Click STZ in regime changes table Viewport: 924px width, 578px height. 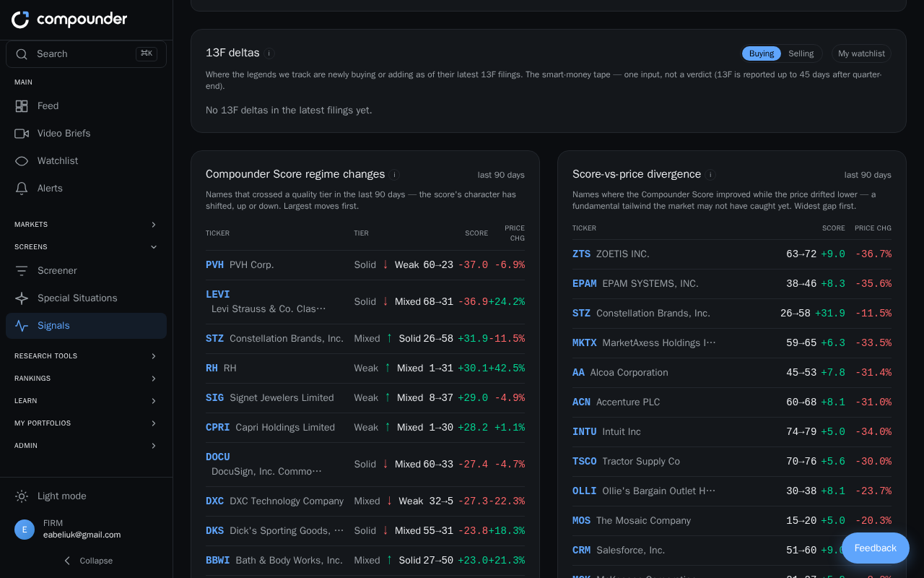point(214,339)
